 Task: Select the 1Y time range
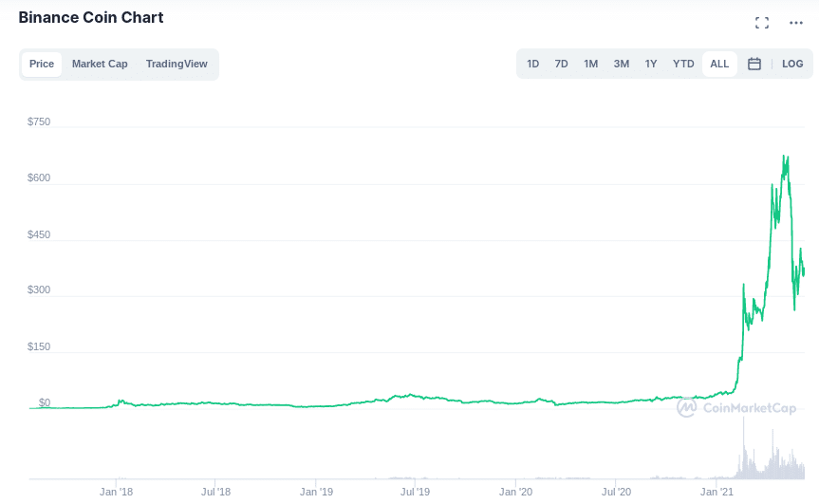(651, 64)
